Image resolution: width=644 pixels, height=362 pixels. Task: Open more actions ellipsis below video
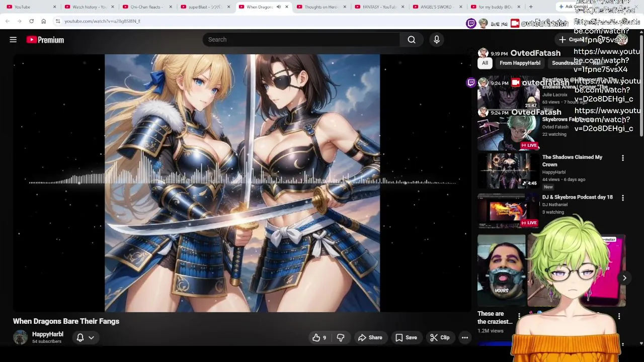[465, 338]
